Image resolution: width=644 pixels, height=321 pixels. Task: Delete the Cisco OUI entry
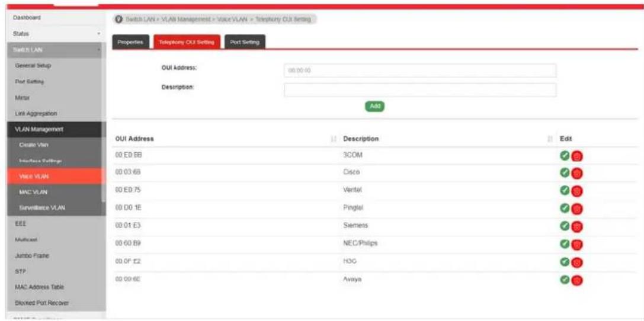(578, 174)
